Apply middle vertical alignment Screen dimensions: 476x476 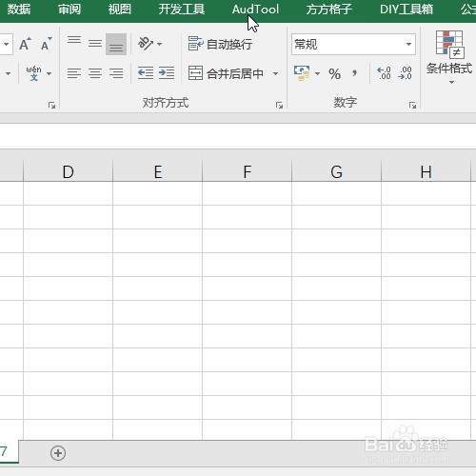pos(95,44)
